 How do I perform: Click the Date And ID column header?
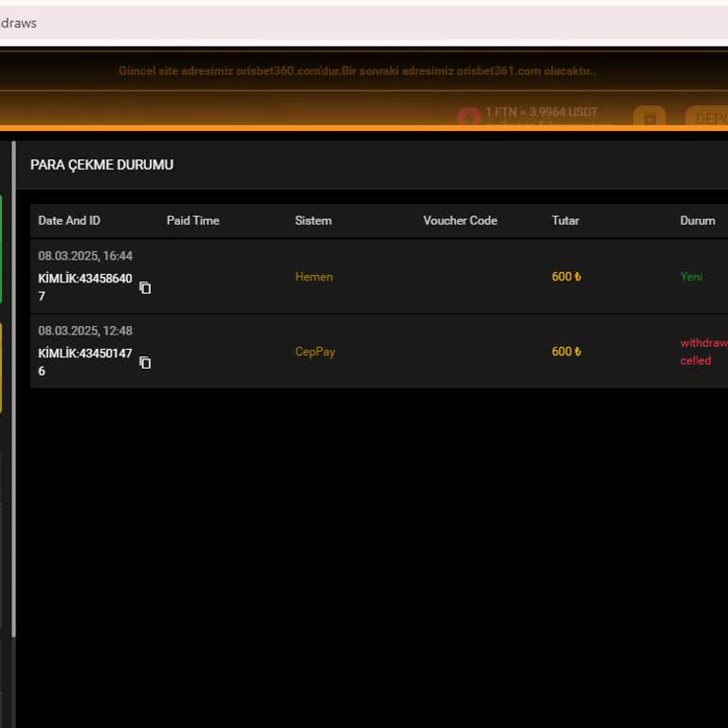click(x=69, y=221)
